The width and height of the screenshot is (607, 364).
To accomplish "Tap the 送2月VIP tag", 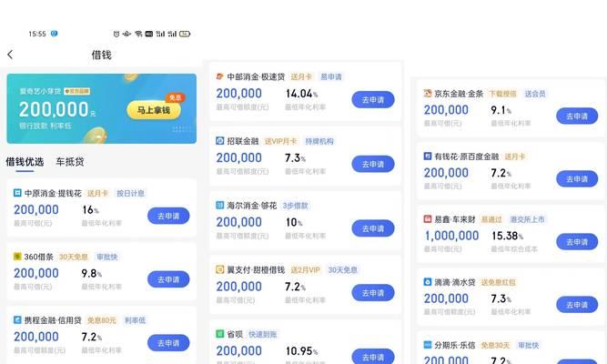I will [305, 270].
